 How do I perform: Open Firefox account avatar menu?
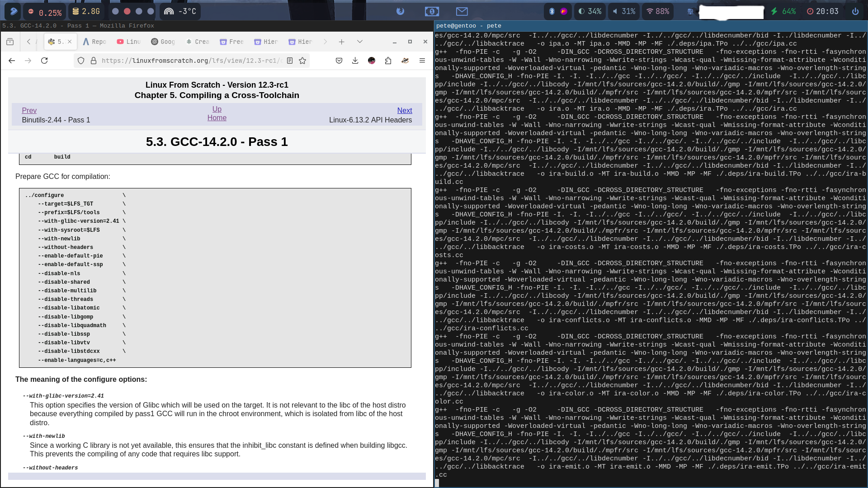click(372, 61)
